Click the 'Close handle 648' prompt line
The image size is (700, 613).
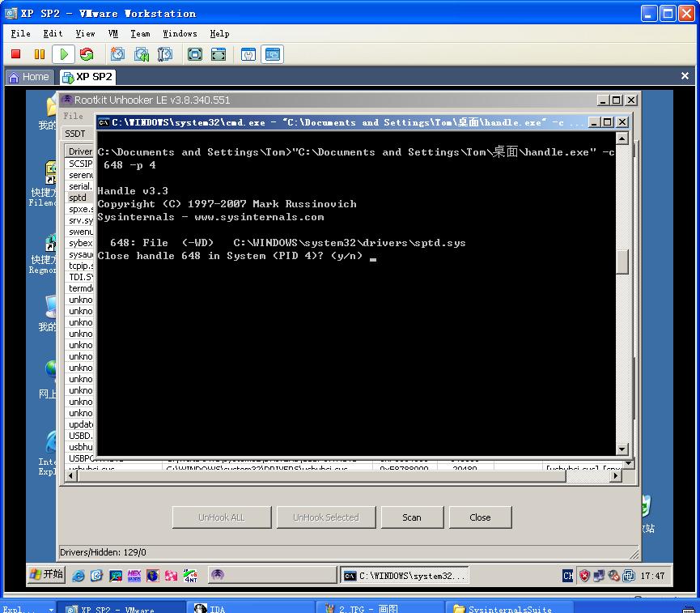pyautogui.click(x=230, y=256)
